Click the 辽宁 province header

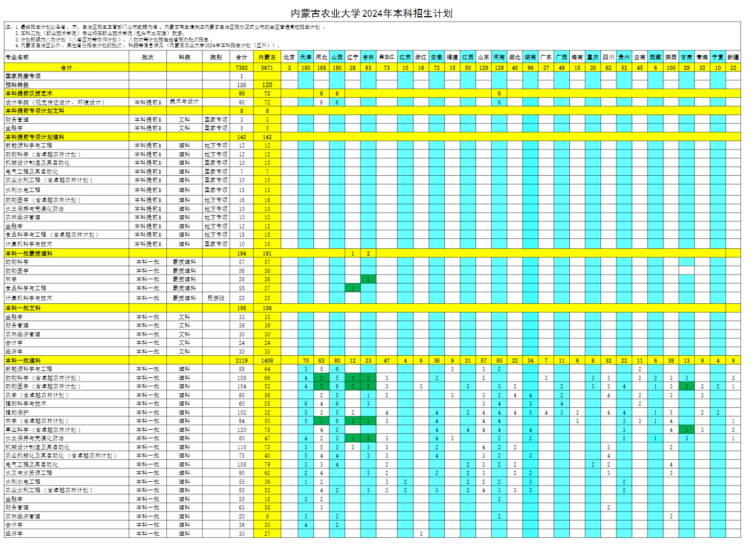[353, 57]
